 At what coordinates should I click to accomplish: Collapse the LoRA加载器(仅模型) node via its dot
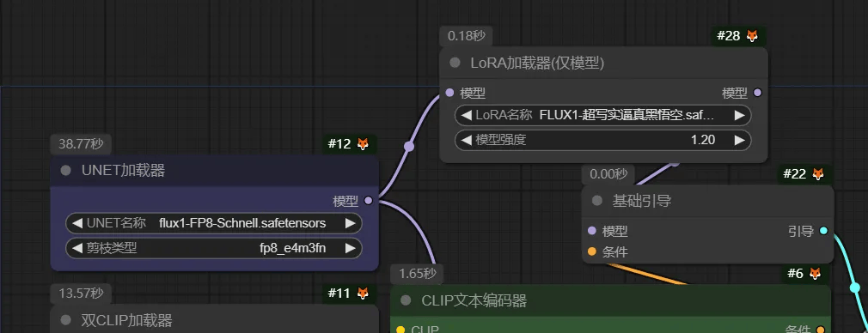455,63
